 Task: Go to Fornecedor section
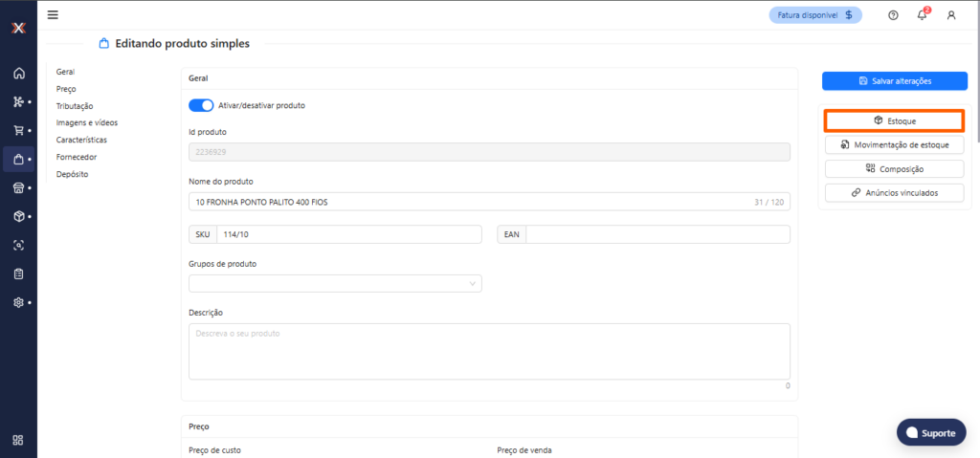point(77,157)
